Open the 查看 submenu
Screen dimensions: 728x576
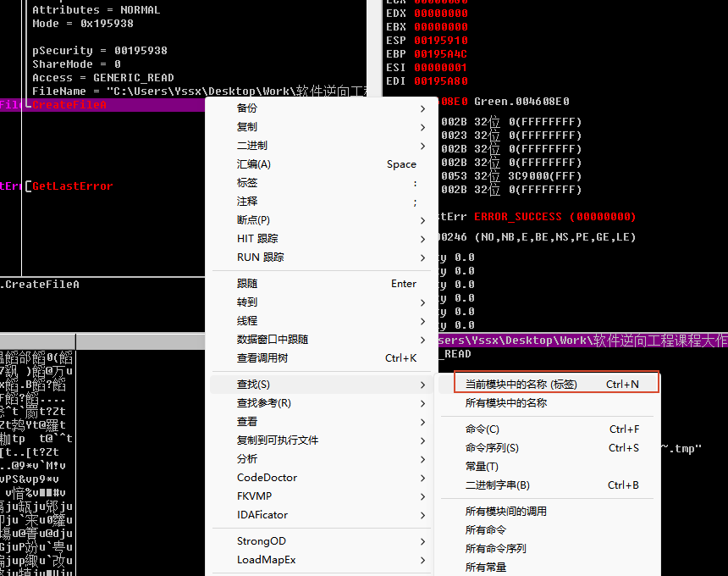pyautogui.click(x=322, y=421)
